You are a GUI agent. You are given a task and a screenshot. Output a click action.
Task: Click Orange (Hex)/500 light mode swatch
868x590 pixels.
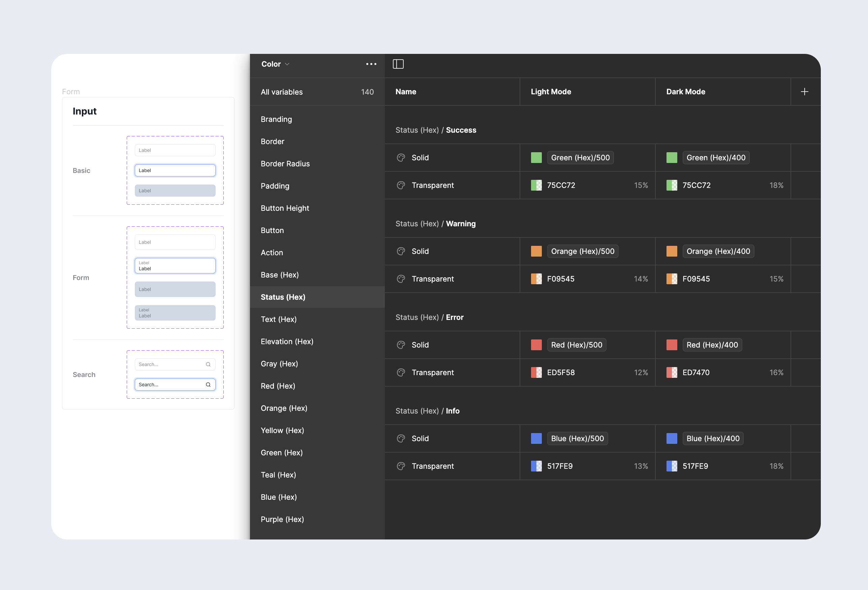click(536, 252)
